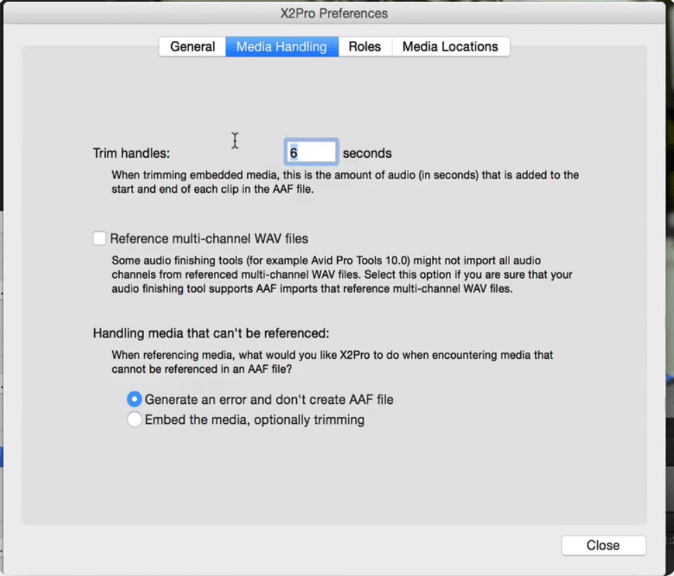The height and width of the screenshot is (576, 674).
Task: Click the Trim handles seconds field
Action: [311, 152]
